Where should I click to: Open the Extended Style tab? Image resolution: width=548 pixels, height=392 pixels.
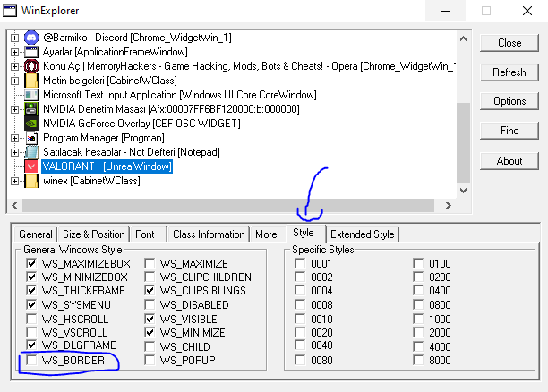[x=363, y=234]
